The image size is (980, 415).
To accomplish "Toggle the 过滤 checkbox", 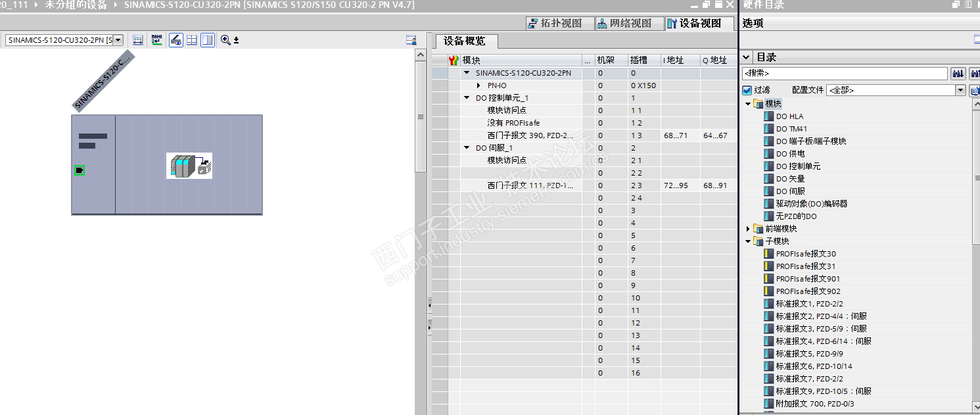I will [x=747, y=90].
